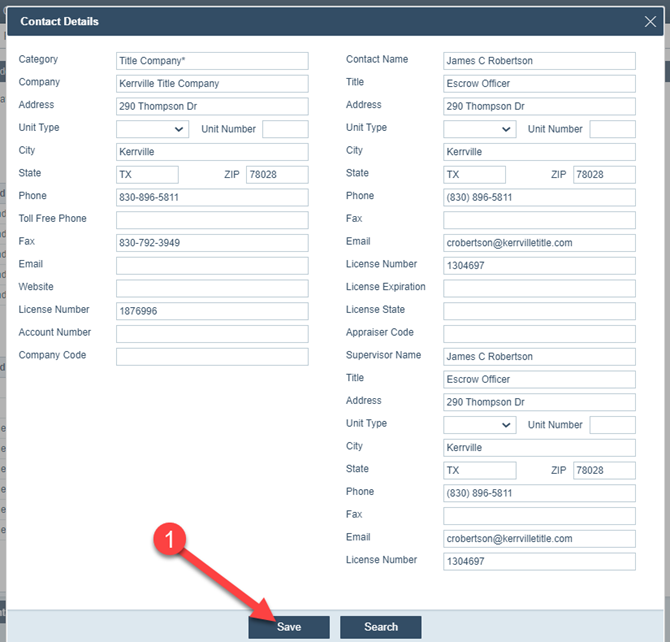Image resolution: width=670 pixels, height=642 pixels.
Task: Click company Fax field with 830-792-3949
Action: (x=212, y=243)
